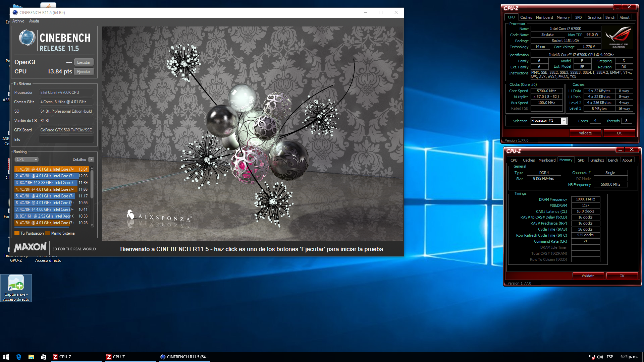
Task: Click OK in lower CPU-Z window
Action: tap(622, 276)
